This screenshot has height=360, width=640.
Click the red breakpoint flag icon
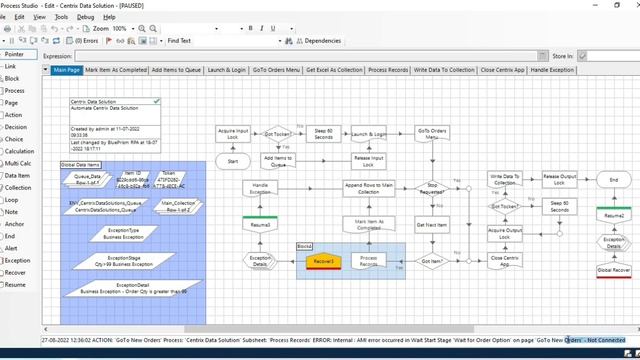(109, 41)
